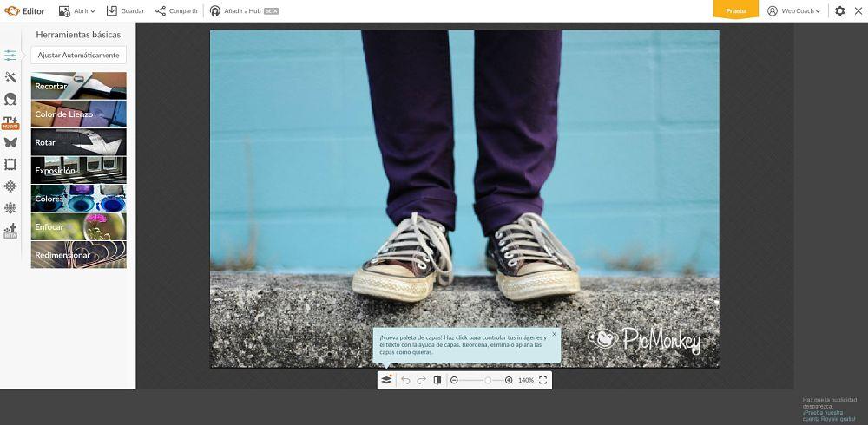Toggle fullscreen view icon
The height and width of the screenshot is (425, 868).
point(543,380)
